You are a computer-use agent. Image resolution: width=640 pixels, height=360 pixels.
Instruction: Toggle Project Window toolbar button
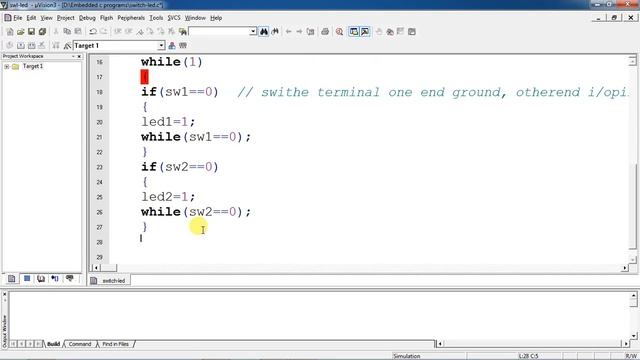(x=353, y=31)
